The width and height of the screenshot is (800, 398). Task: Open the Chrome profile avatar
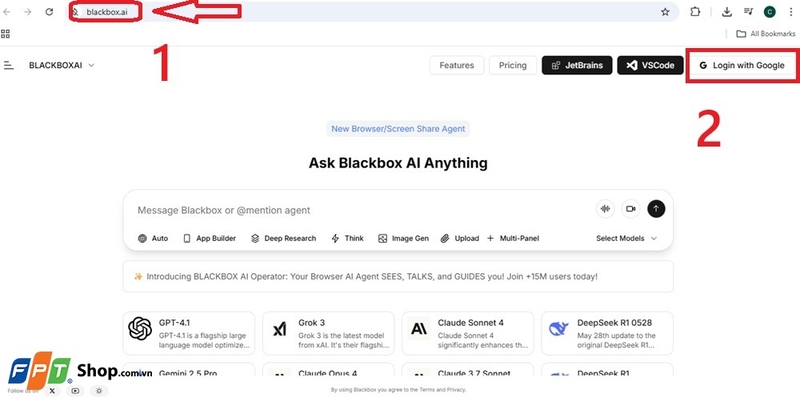click(769, 12)
